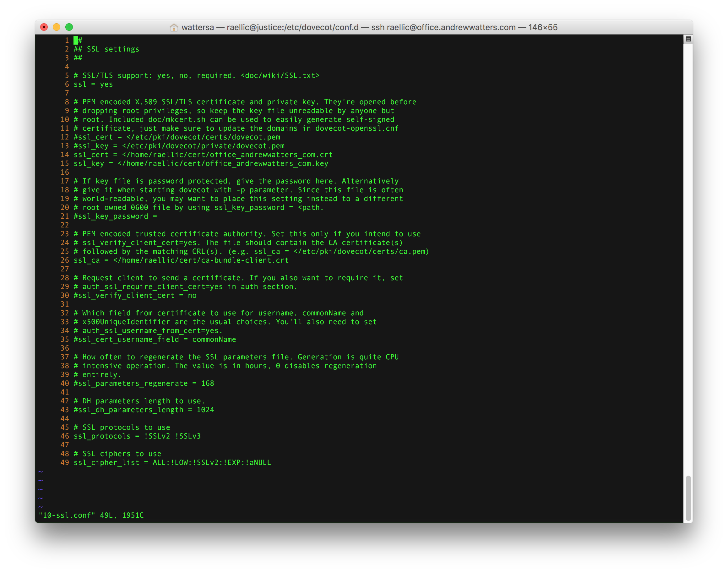Click the yellow minimize window button
The width and height of the screenshot is (728, 573).
(x=57, y=27)
